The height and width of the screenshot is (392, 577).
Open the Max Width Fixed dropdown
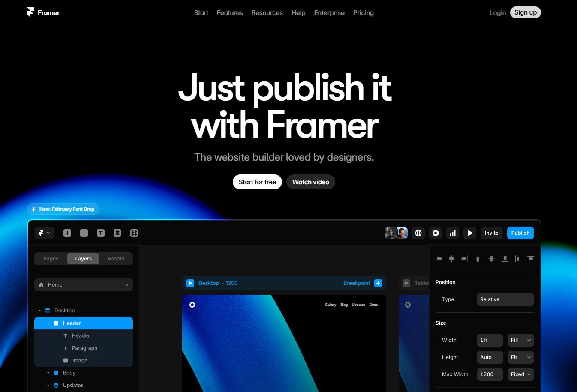coord(520,374)
